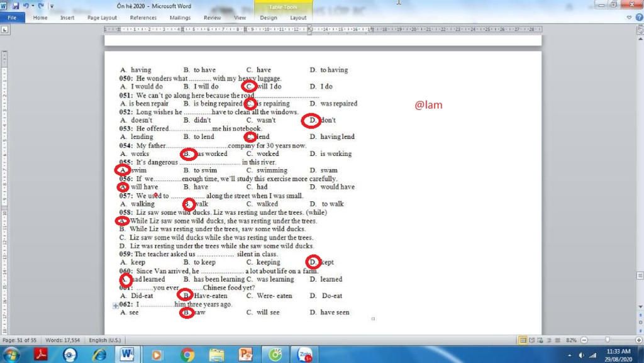The width and height of the screenshot is (644, 363).
Task: Open the Select Browse Object button
Action: (640, 322)
